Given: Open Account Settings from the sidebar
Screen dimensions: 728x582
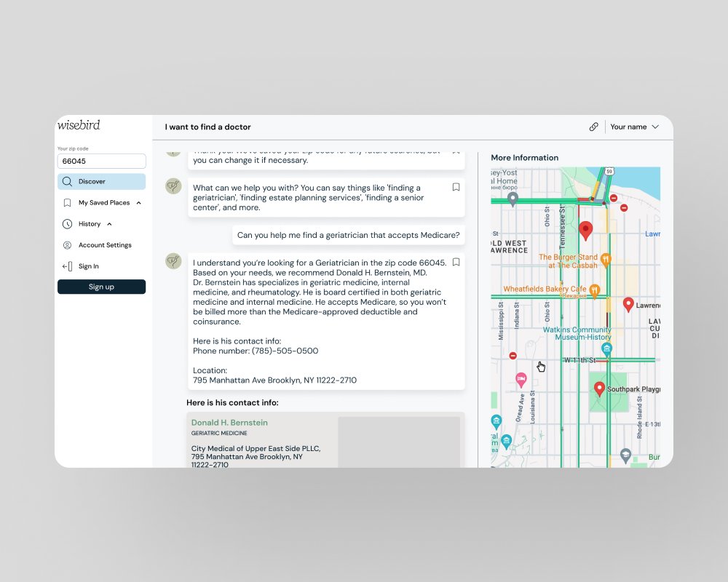Looking at the screenshot, I should [105, 245].
